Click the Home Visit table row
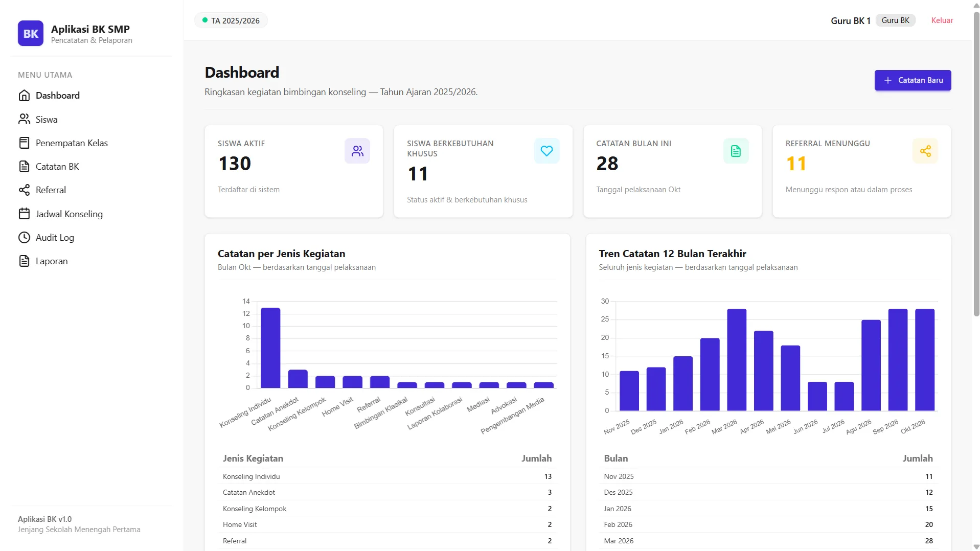The image size is (980, 551). pyautogui.click(x=387, y=524)
